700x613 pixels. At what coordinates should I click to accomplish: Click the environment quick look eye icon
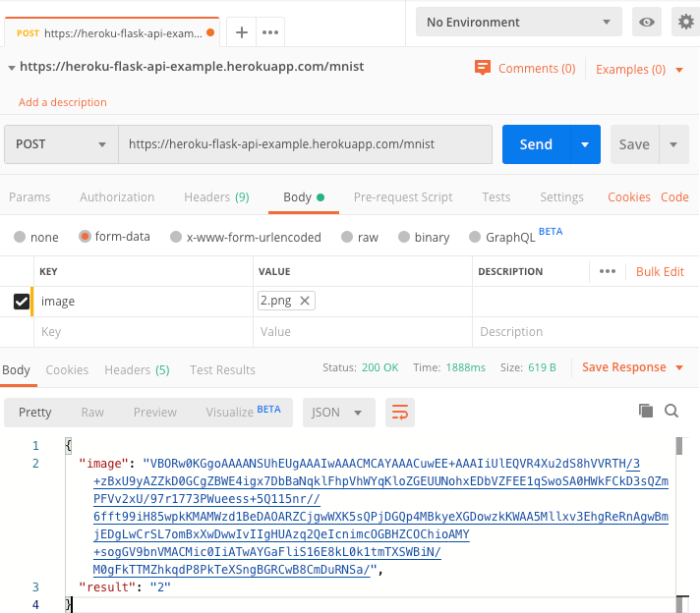647,22
